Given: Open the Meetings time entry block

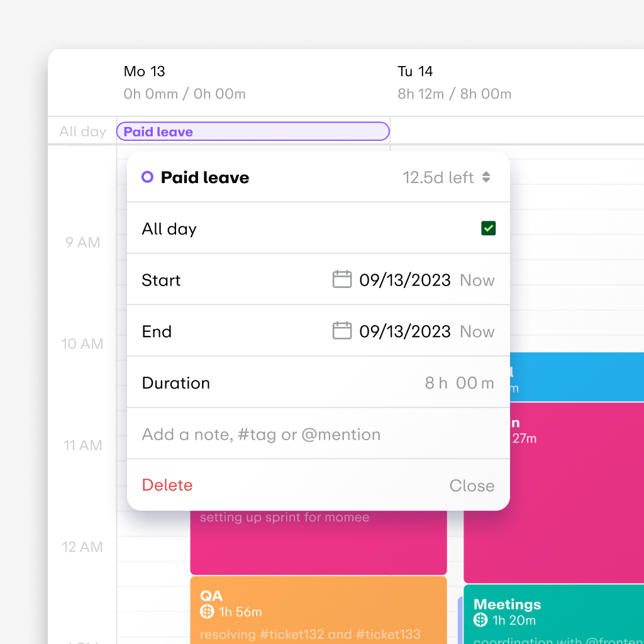Looking at the screenshot, I should click(553, 614).
